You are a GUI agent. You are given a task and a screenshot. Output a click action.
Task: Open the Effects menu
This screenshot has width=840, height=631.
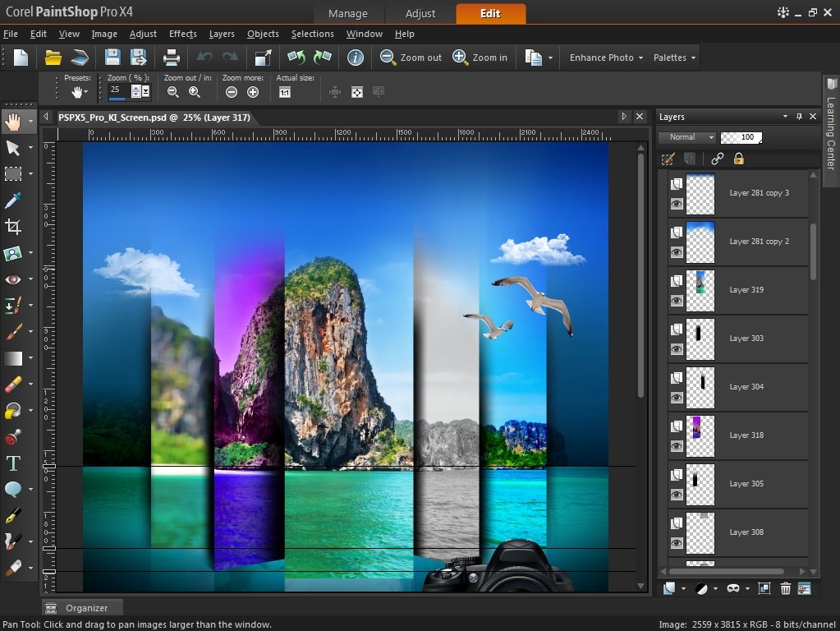point(182,34)
